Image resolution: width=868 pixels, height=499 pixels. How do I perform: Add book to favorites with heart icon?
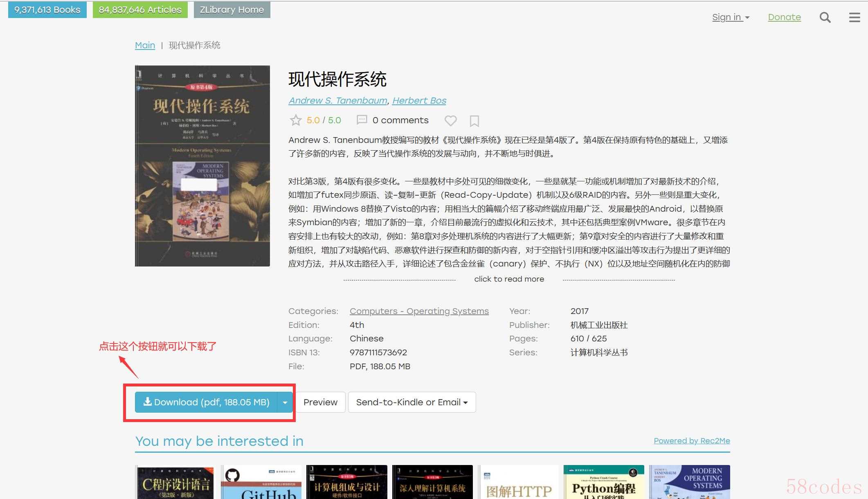point(450,121)
